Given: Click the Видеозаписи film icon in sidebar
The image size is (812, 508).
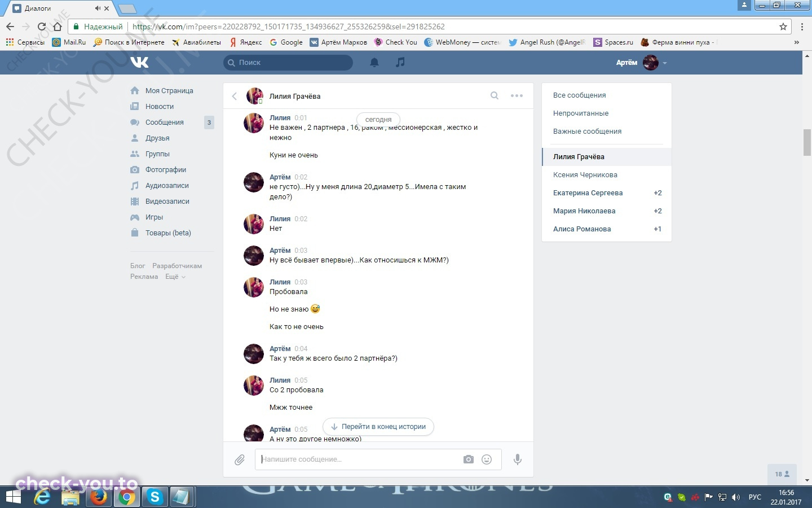Looking at the screenshot, I should 135,201.
